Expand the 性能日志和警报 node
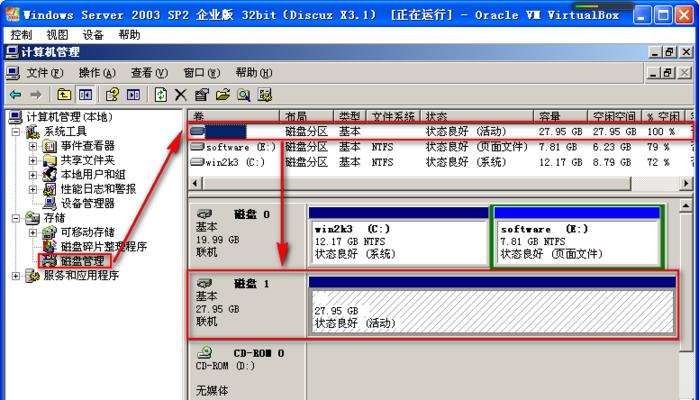 point(33,189)
